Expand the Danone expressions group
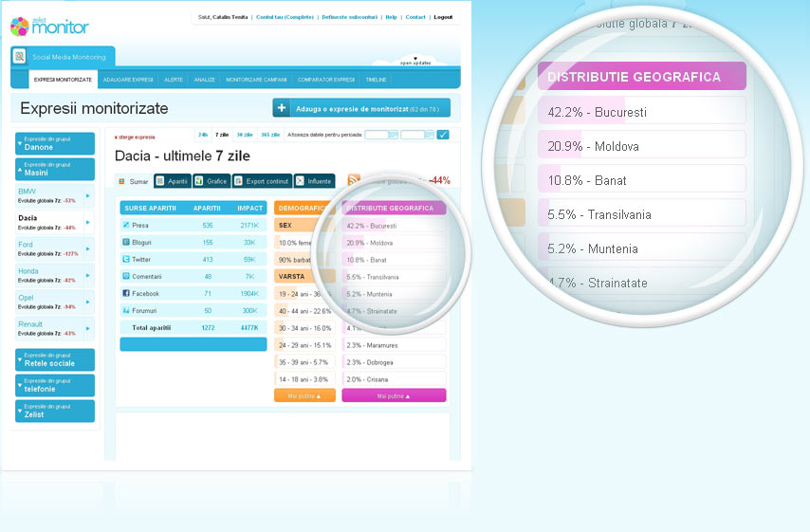 coord(55,143)
